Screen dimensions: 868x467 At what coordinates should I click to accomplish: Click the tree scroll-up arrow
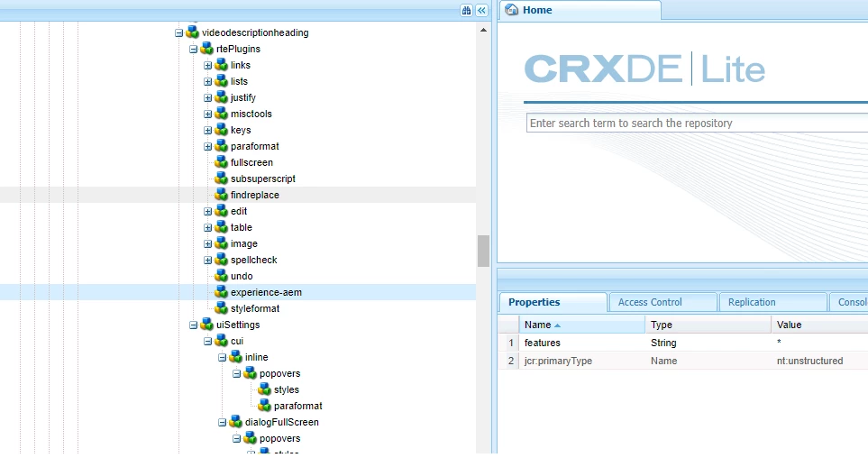coord(483,30)
